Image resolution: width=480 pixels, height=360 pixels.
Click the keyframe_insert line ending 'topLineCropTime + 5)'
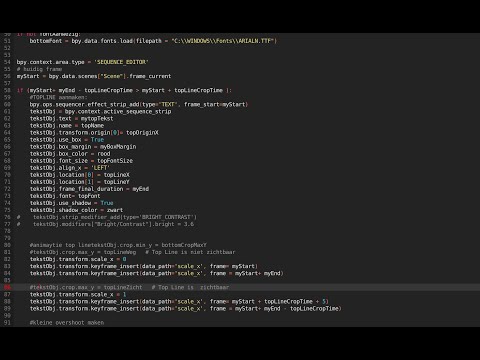(x=179, y=301)
